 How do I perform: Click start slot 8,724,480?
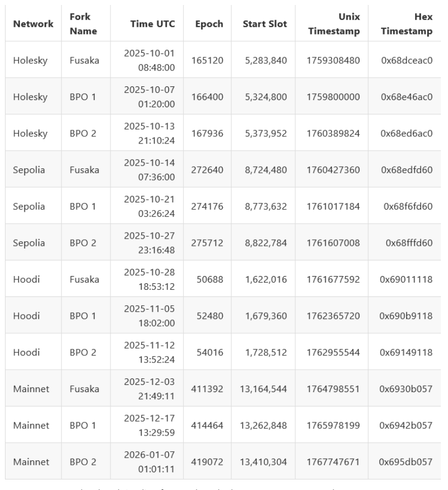(265, 169)
